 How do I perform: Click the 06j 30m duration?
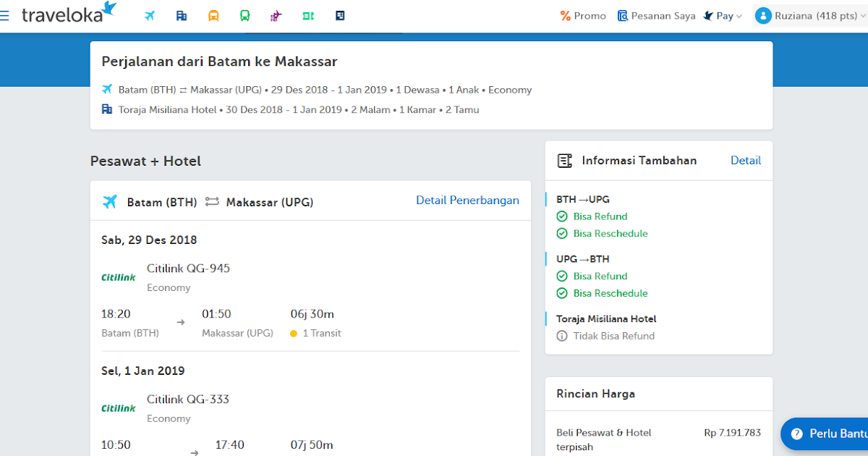312,314
